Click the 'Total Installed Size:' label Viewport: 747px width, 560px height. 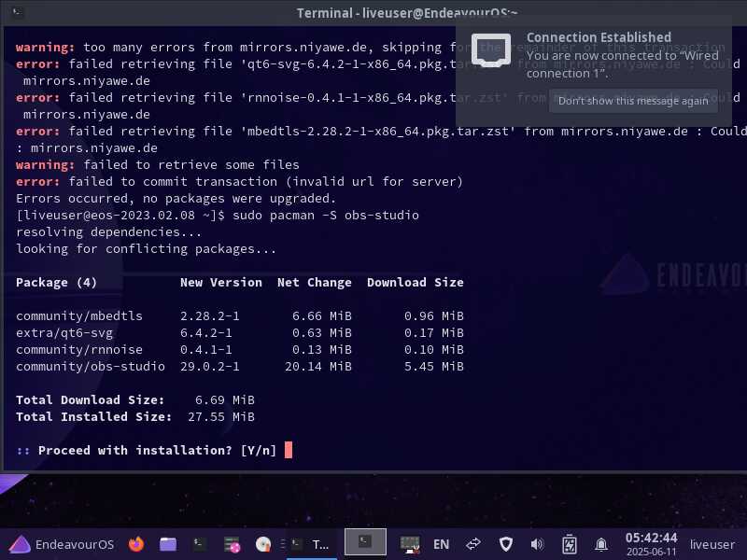[94, 416]
